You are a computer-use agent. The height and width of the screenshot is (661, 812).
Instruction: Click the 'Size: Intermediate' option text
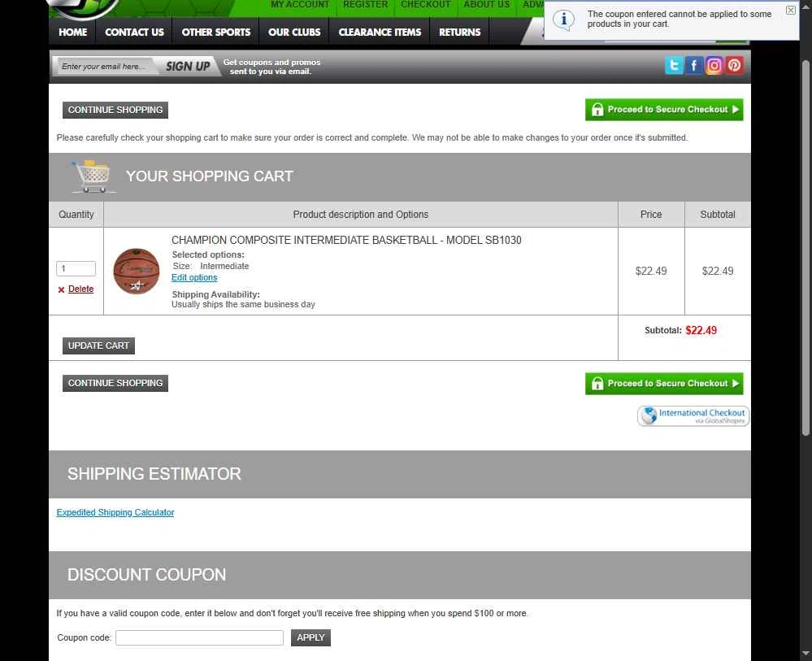point(211,266)
